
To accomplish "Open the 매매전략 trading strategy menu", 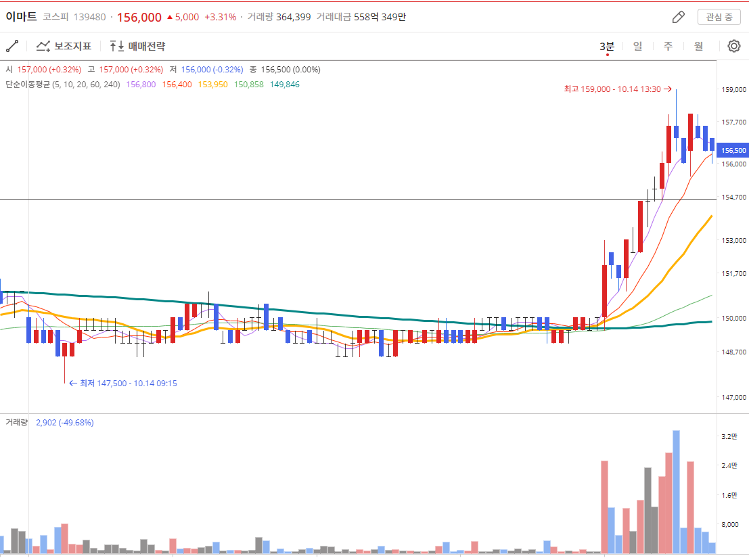I will pos(137,46).
